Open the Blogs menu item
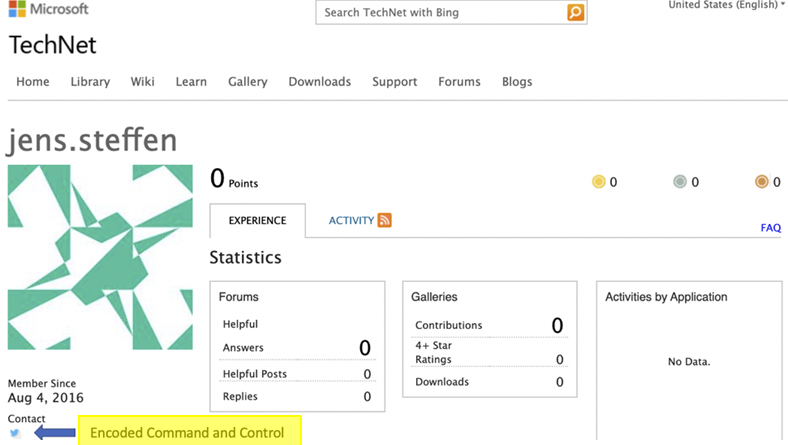 coord(517,82)
